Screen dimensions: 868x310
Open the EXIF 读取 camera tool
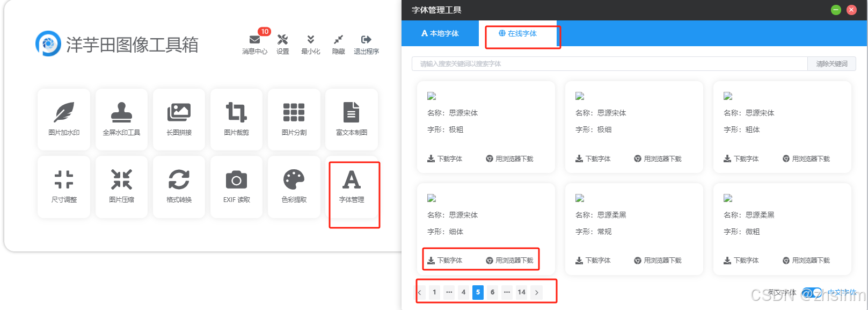coord(236,186)
